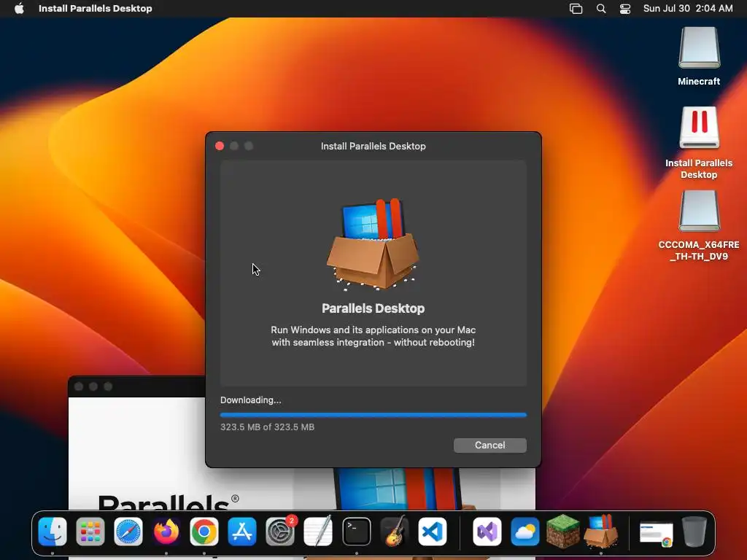Viewport: 747px width, 560px height.
Task: Open Terminal from the Dock
Action: pyautogui.click(x=356, y=532)
